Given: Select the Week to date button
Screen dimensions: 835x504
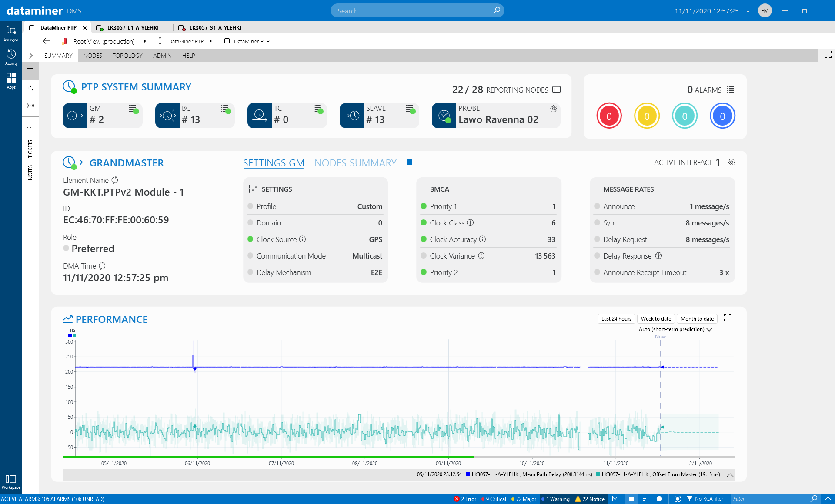Looking at the screenshot, I should 655,318.
